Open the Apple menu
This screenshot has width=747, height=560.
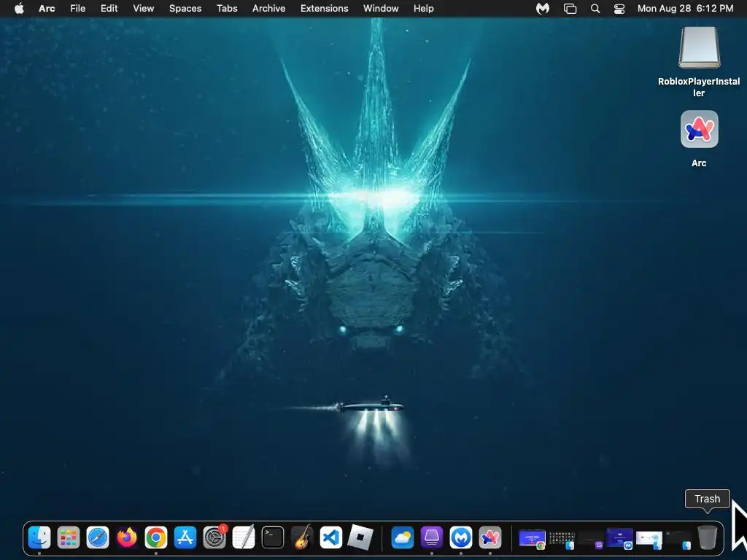click(19, 8)
